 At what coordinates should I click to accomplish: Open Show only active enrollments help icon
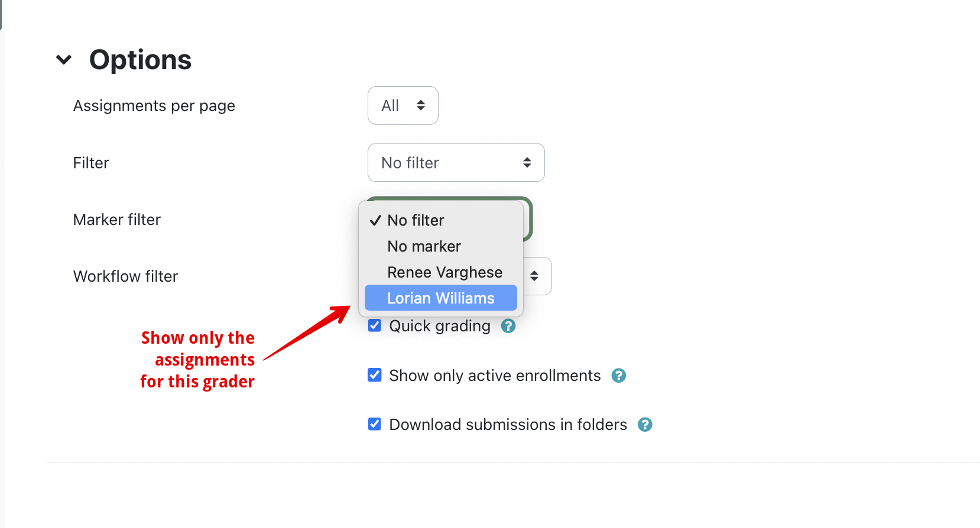tap(618, 376)
